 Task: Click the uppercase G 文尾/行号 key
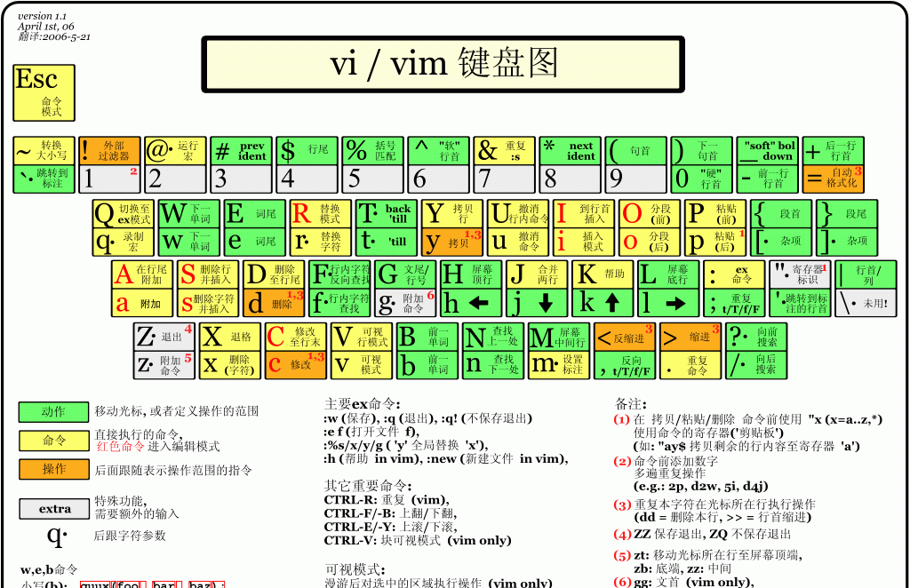pos(405,274)
